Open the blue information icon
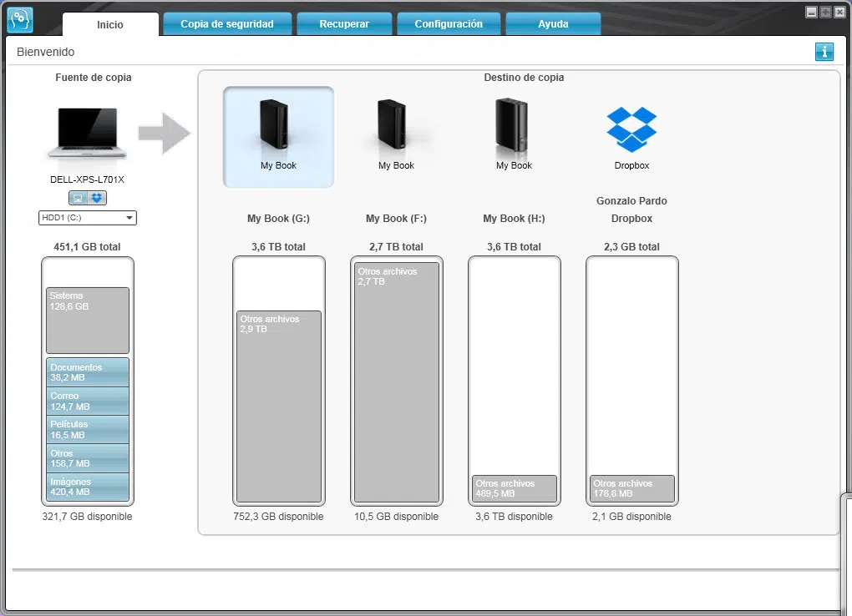Screen dimensions: 852x616 tap(824, 52)
